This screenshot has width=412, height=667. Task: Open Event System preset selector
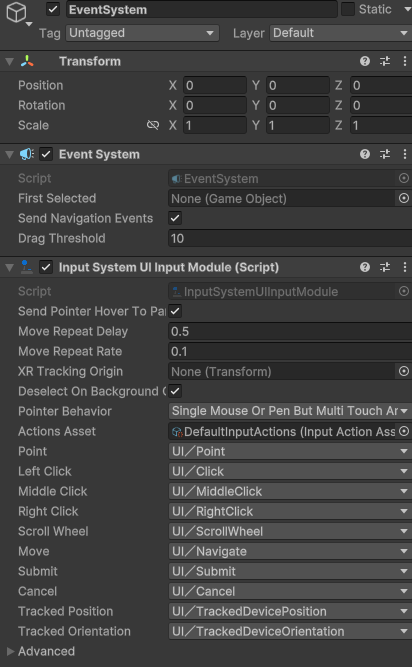tap(385, 154)
